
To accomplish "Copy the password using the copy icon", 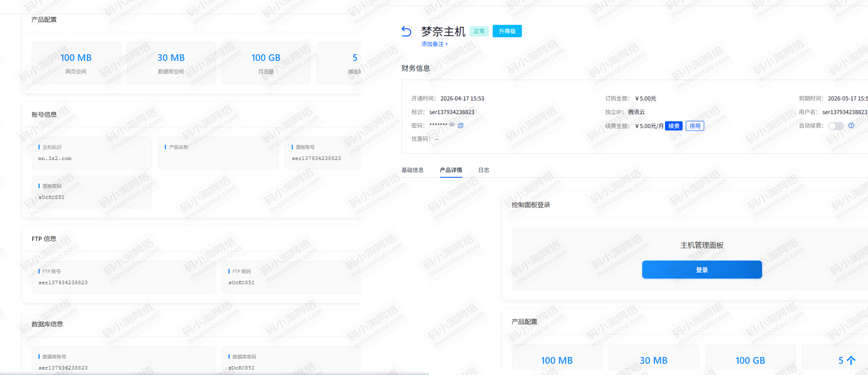I will [460, 125].
